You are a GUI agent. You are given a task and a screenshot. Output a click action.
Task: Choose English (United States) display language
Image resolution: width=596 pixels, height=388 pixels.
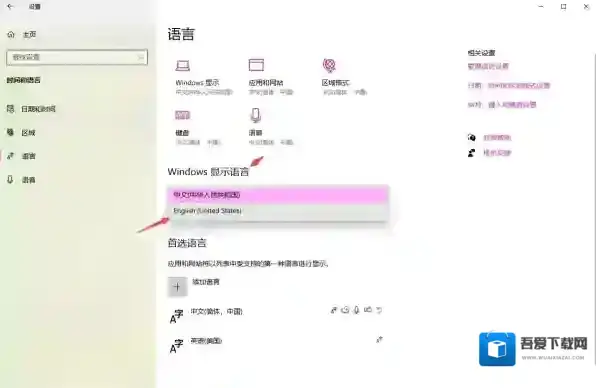[x=279, y=211]
